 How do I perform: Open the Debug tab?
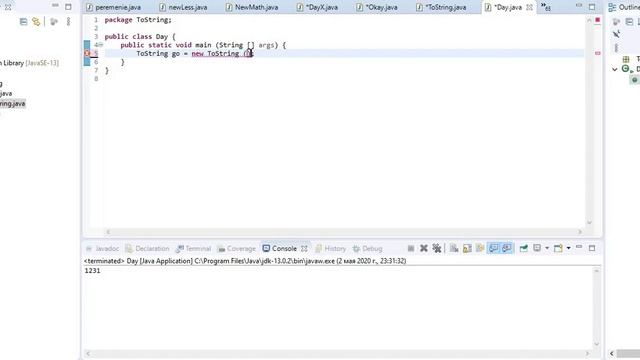pos(368,248)
